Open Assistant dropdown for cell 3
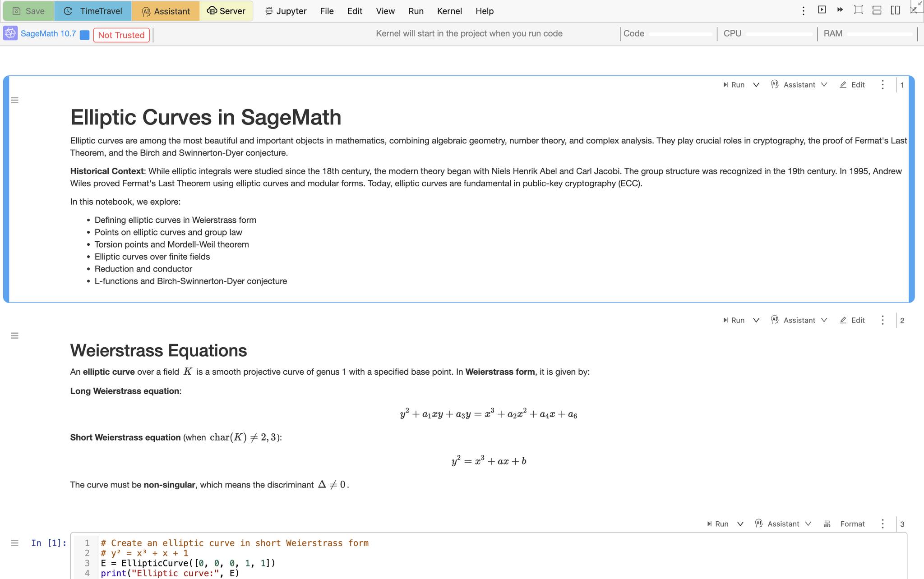 [783, 524]
